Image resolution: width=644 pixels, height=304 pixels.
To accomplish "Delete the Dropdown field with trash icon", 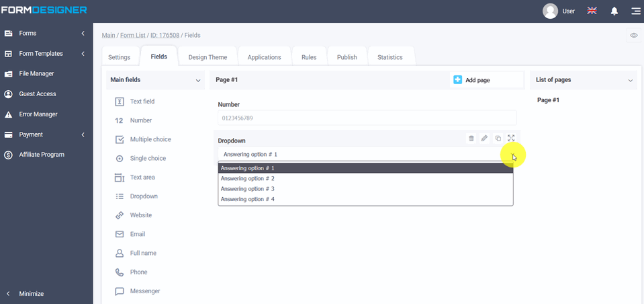I will pos(471,139).
